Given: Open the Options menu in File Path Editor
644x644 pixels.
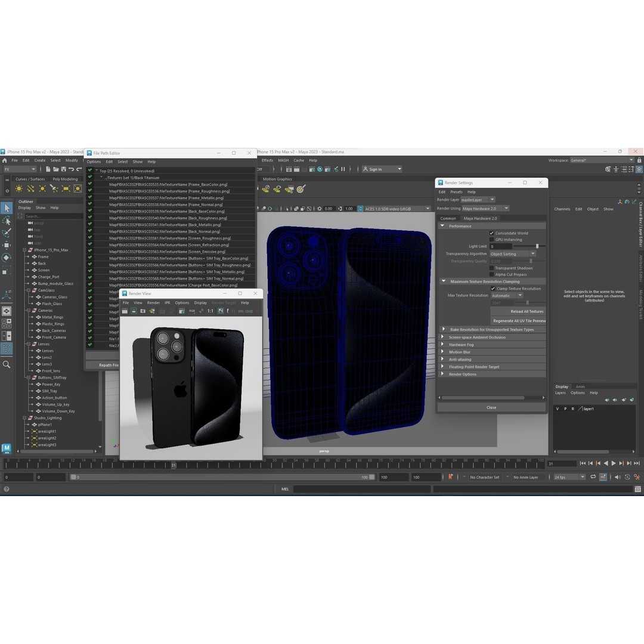Looking at the screenshot, I should coord(94,162).
